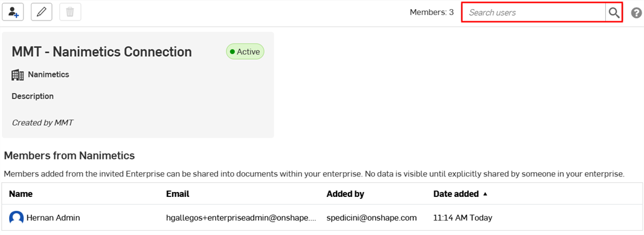Click the 11:14 AM Today date cell
This screenshot has width=644, height=235.
[x=463, y=217]
